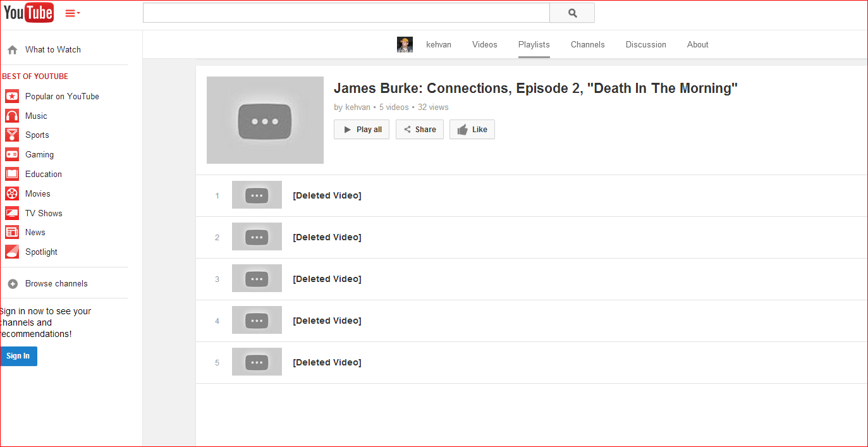Click the TV Shows icon

pyautogui.click(x=12, y=213)
